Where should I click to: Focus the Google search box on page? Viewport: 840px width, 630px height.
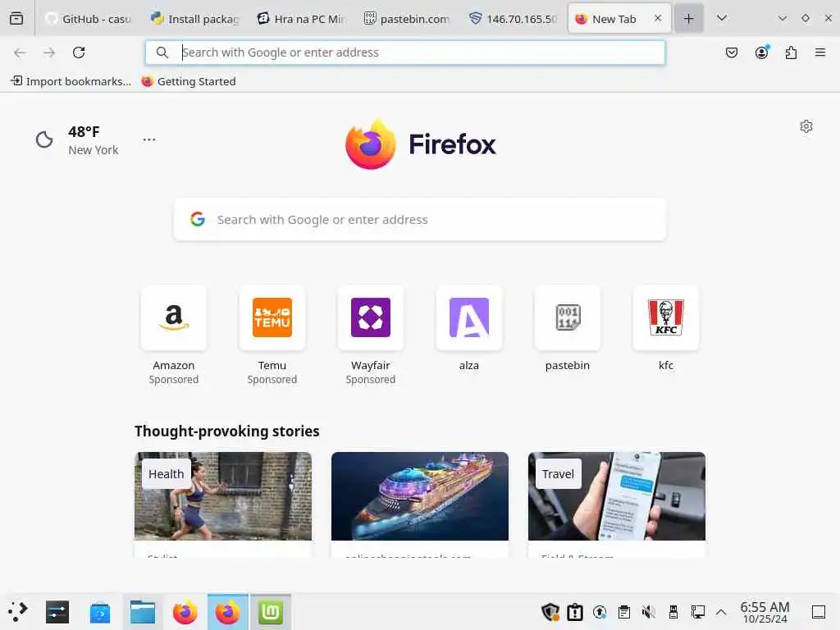[420, 220]
